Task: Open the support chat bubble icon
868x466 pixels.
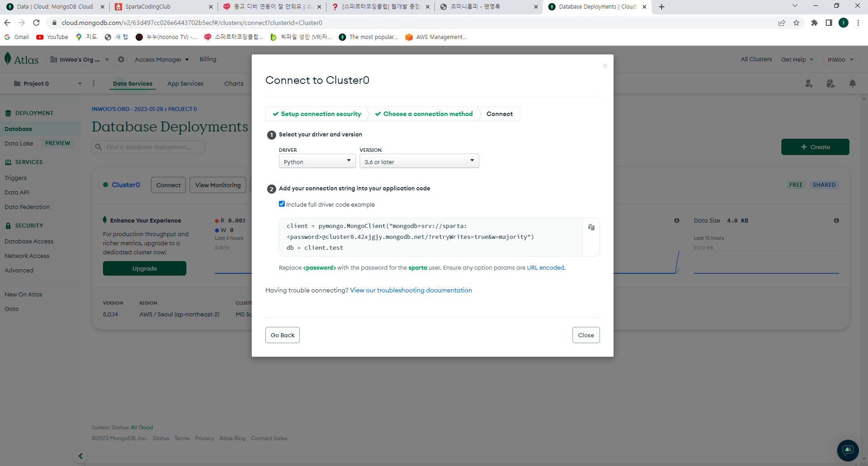Action: pyautogui.click(x=848, y=451)
